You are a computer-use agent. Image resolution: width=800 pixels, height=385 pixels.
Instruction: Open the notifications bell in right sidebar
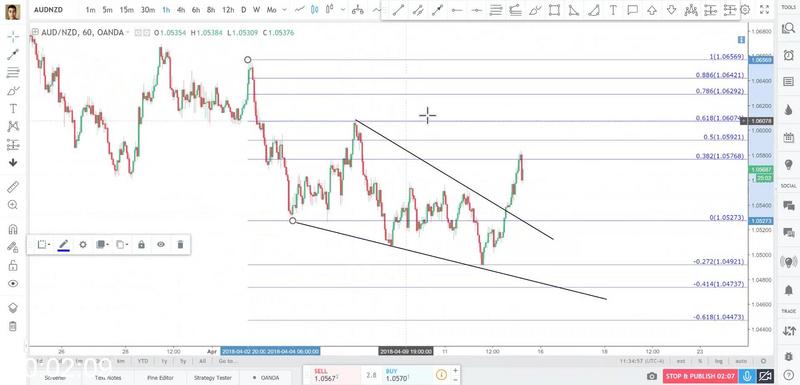click(x=788, y=290)
